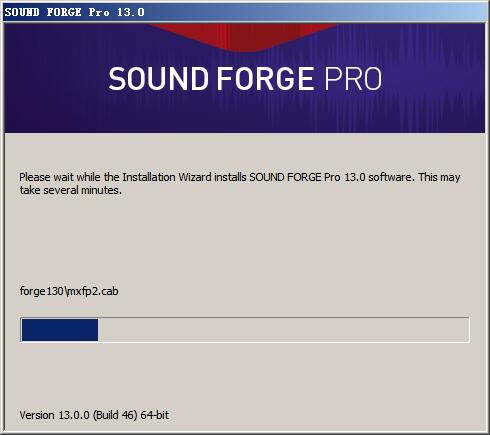
Task: Click the (Build 46) text
Action: (x=115, y=415)
